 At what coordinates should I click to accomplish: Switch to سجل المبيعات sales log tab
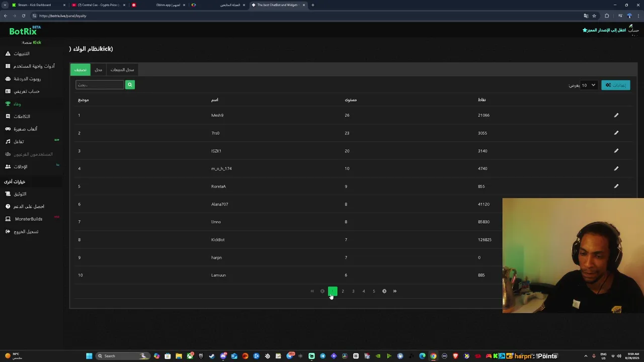point(122,69)
